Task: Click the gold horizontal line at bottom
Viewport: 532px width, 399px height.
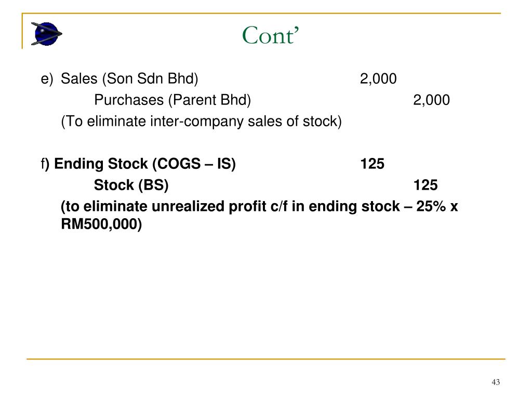Action: (265, 358)
